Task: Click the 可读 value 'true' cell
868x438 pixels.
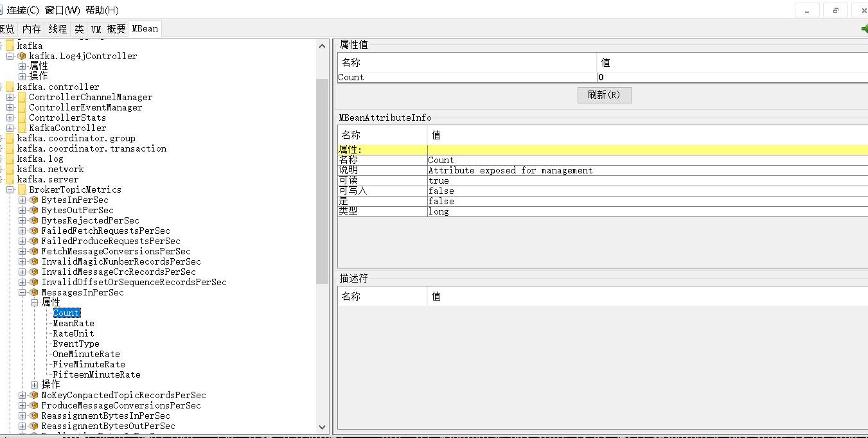Action: (648, 180)
